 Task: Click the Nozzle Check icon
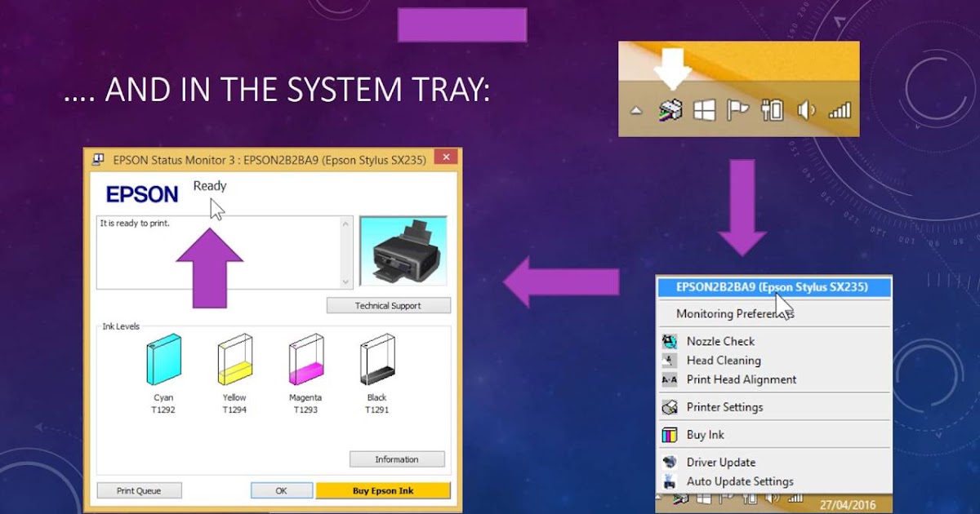coord(670,341)
